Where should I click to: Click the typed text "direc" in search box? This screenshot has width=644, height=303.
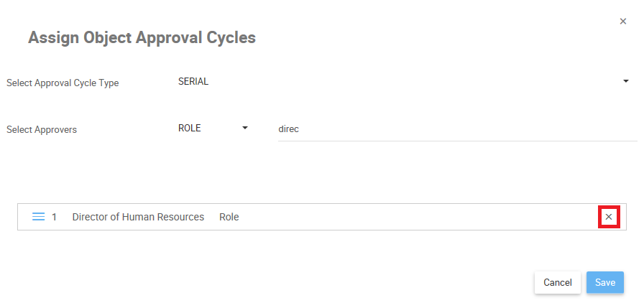(288, 129)
